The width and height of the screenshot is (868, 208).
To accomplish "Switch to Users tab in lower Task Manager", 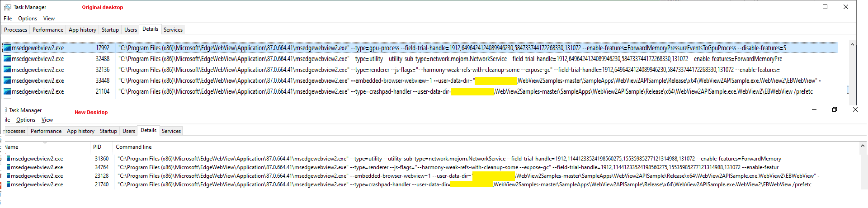I will click(129, 131).
